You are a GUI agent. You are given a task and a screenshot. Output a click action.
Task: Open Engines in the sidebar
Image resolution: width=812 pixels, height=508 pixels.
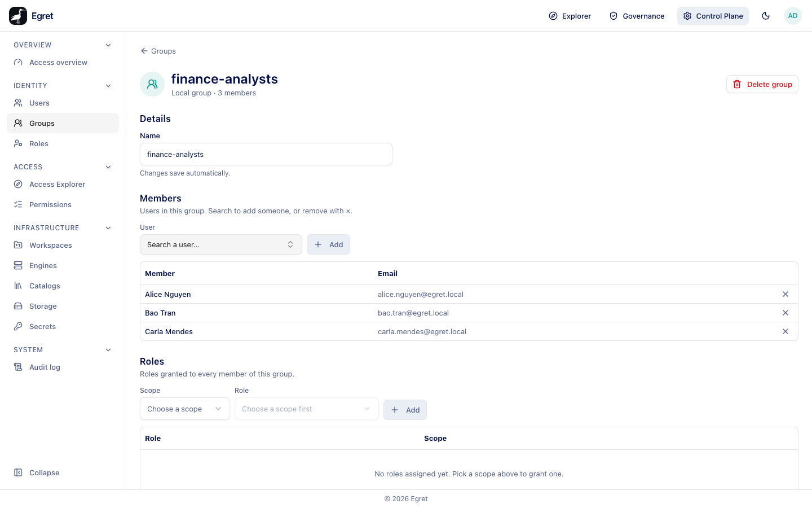[63, 266]
